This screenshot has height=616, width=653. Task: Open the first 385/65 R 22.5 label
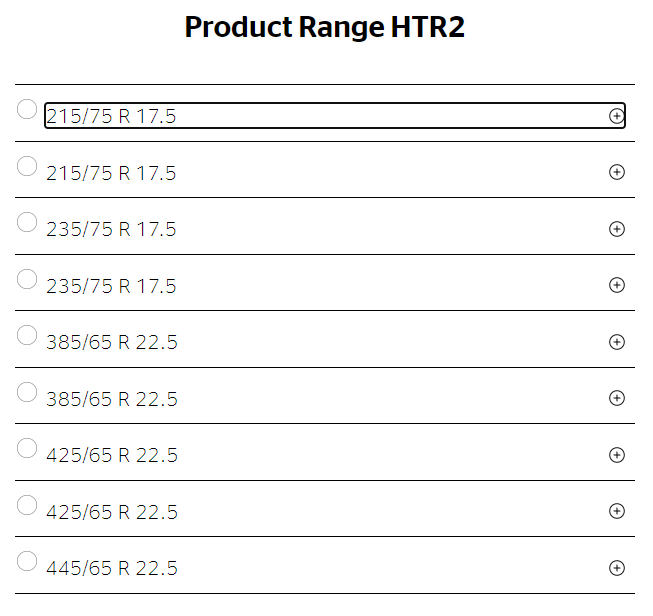tap(112, 343)
